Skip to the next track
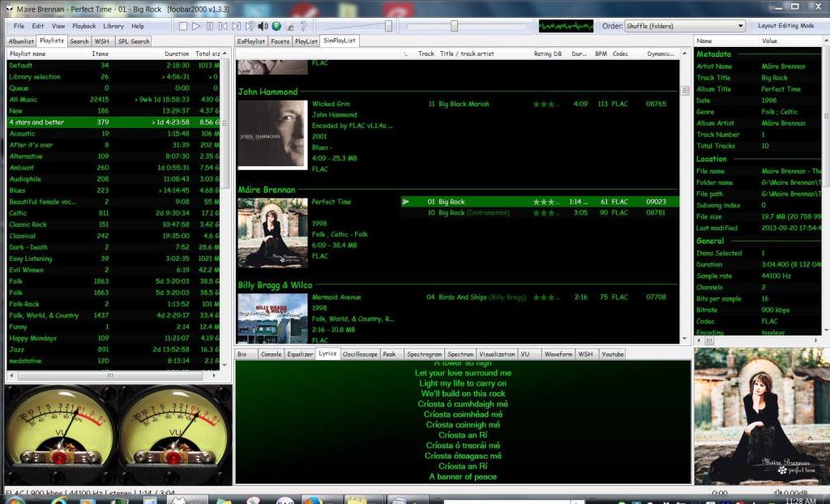 click(x=237, y=26)
